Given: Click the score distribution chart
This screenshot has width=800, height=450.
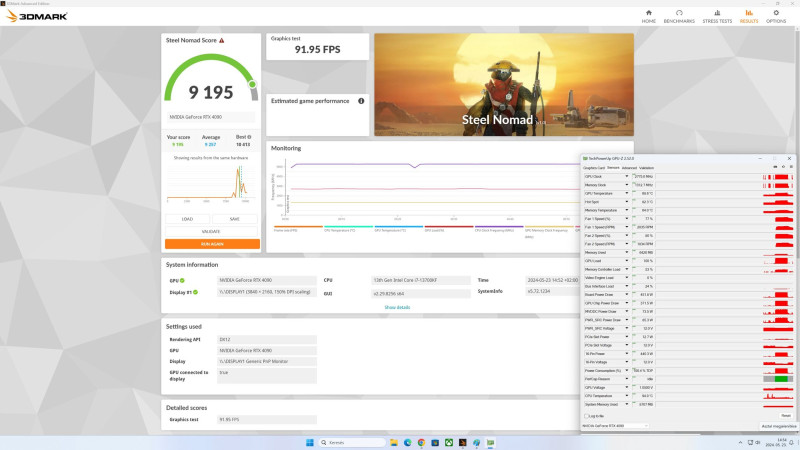Looking at the screenshot, I should click(x=211, y=182).
